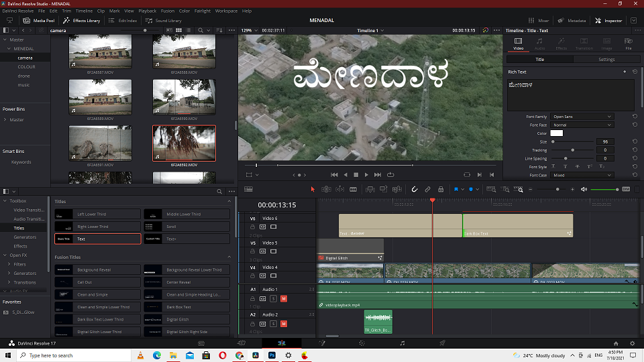The height and width of the screenshot is (362, 644).
Task: Click the blue Flag icon
Action: tap(456, 189)
